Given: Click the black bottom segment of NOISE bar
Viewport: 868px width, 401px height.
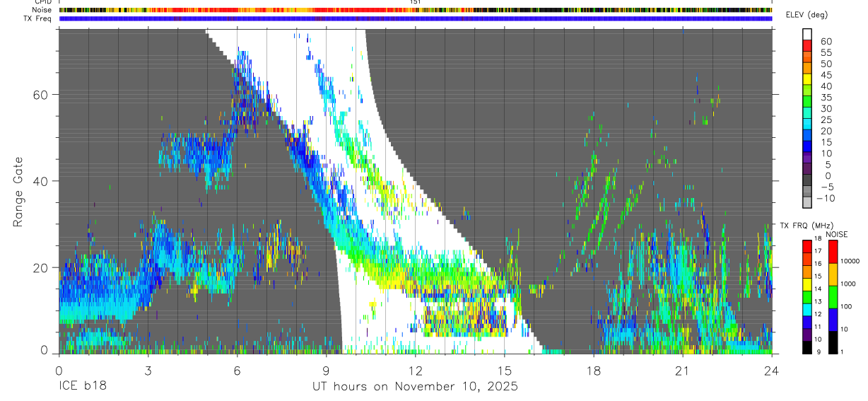Looking at the screenshot, I should [x=833, y=342].
